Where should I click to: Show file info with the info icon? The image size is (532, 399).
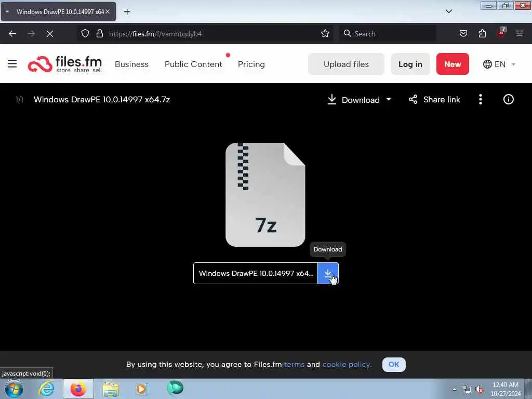click(508, 99)
